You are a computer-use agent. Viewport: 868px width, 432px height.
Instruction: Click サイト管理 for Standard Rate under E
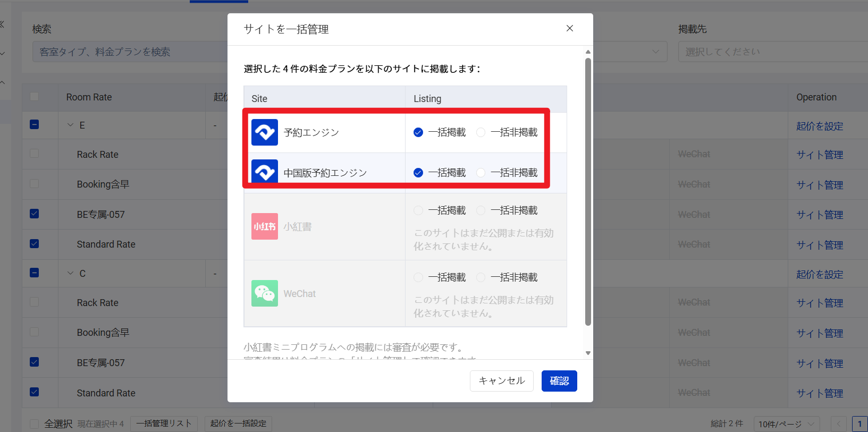(x=820, y=245)
